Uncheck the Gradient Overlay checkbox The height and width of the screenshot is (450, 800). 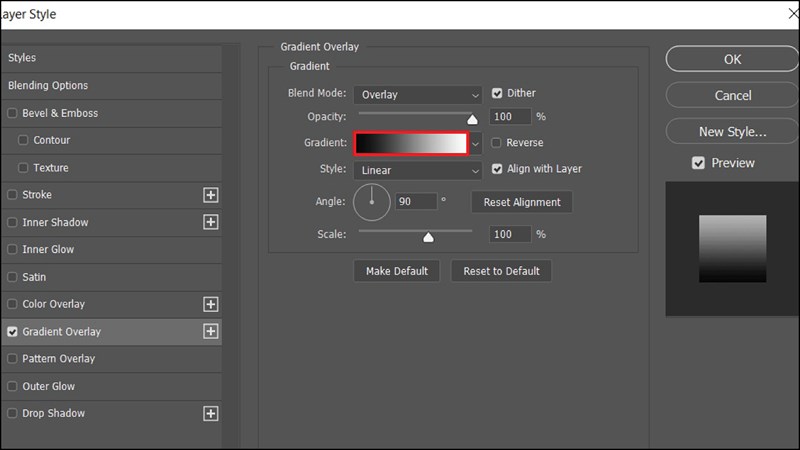pyautogui.click(x=12, y=332)
